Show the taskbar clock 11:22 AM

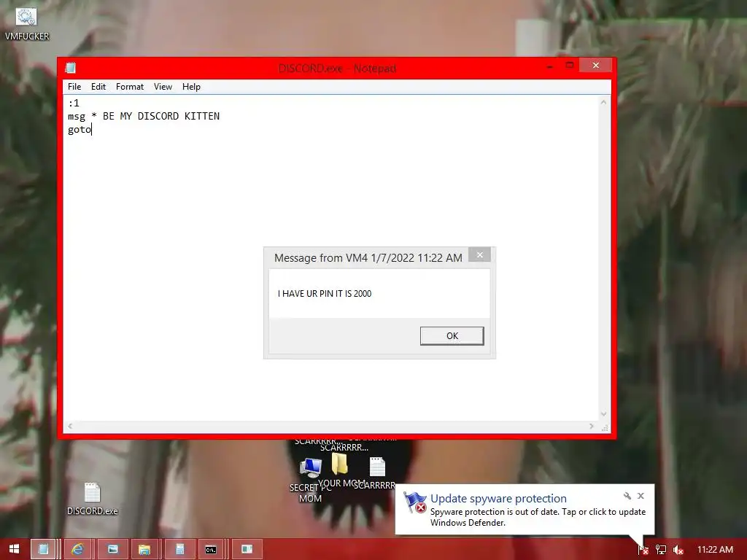pos(715,550)
